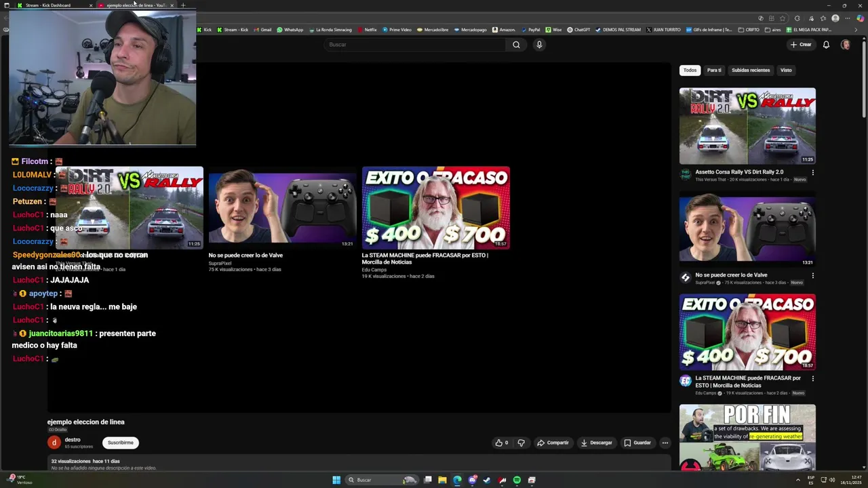Click the YouTube Buscar search field
This screenshot has width=868, height=488.
click(414, 45)
